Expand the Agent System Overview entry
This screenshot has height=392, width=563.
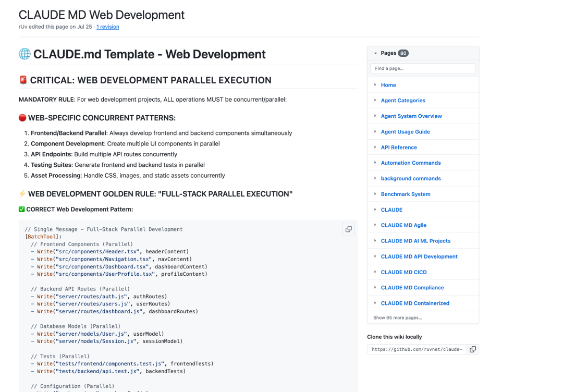(x=375, y=116)
